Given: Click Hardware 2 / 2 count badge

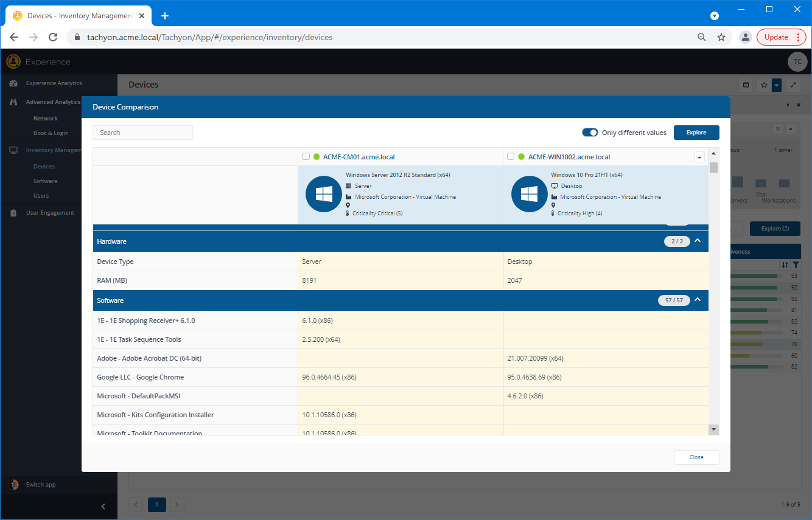Looking at the screenshot, I should [x=677, y=241].
